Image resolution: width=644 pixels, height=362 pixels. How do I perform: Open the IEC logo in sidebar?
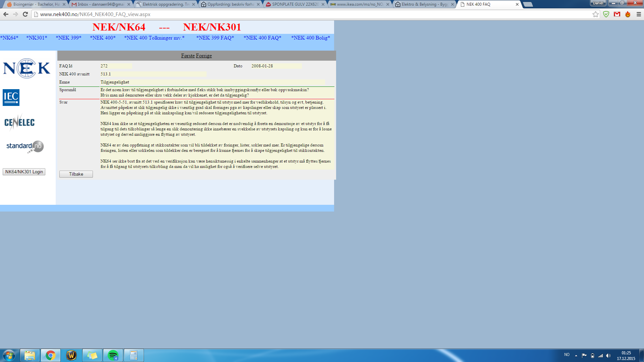coord(11,98)
